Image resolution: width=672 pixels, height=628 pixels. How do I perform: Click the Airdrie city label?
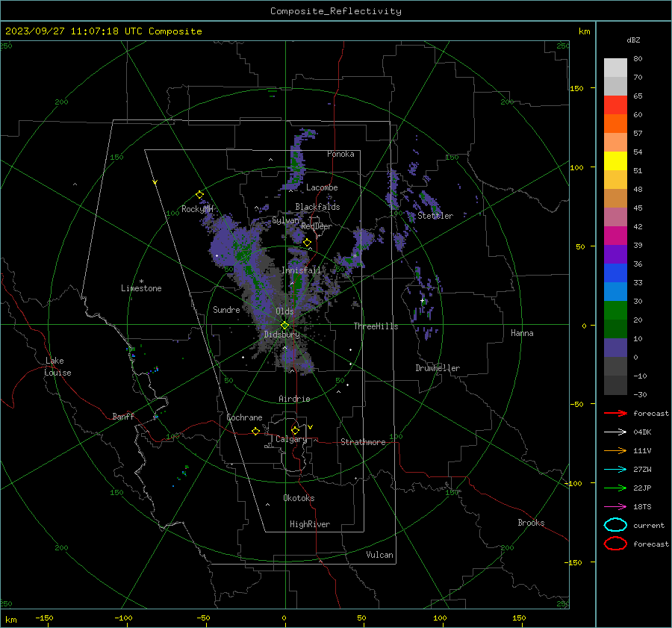[x=294, y=399]
